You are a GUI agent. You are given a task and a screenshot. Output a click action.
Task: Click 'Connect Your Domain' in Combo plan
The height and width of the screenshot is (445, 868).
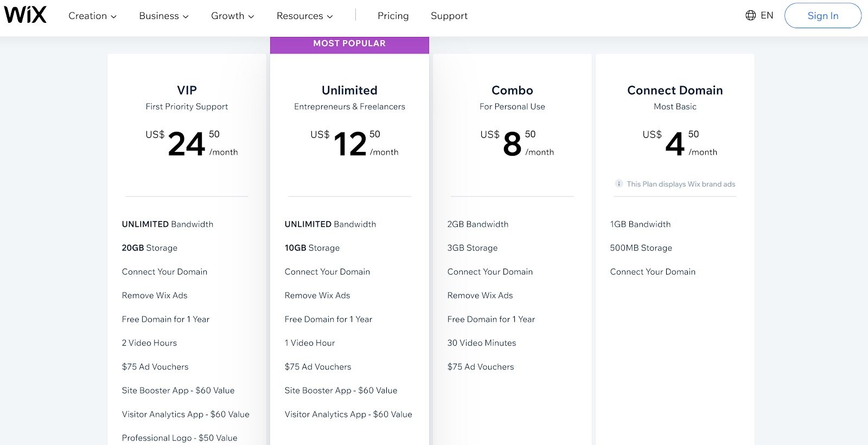490,272
